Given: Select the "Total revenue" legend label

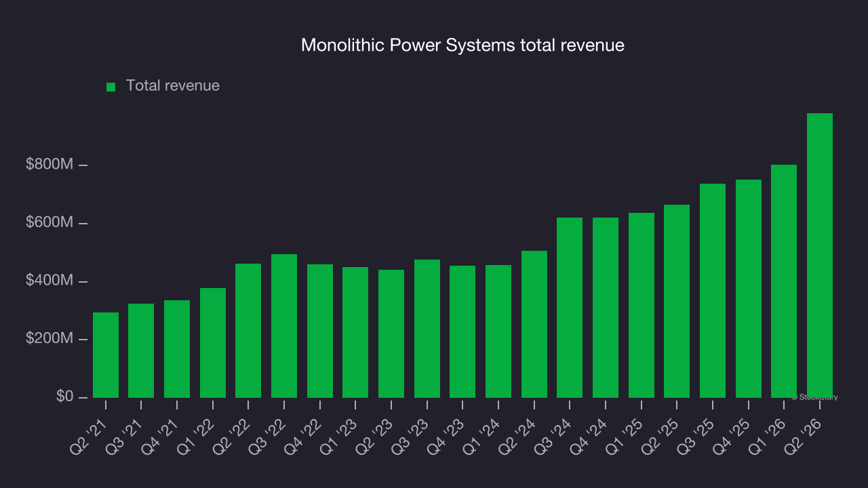Looking at the screenshot, I should [173, 86].
